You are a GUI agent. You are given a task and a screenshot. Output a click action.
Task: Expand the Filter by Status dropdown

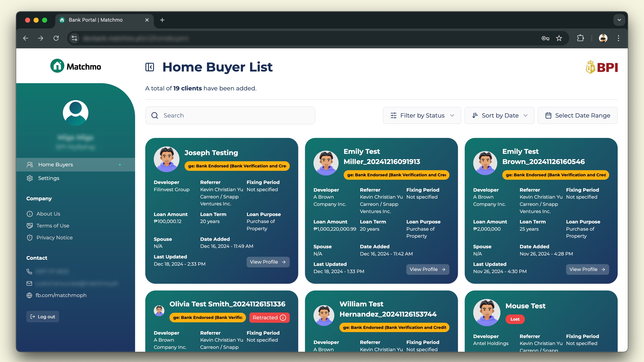click(x=422, y=115)
